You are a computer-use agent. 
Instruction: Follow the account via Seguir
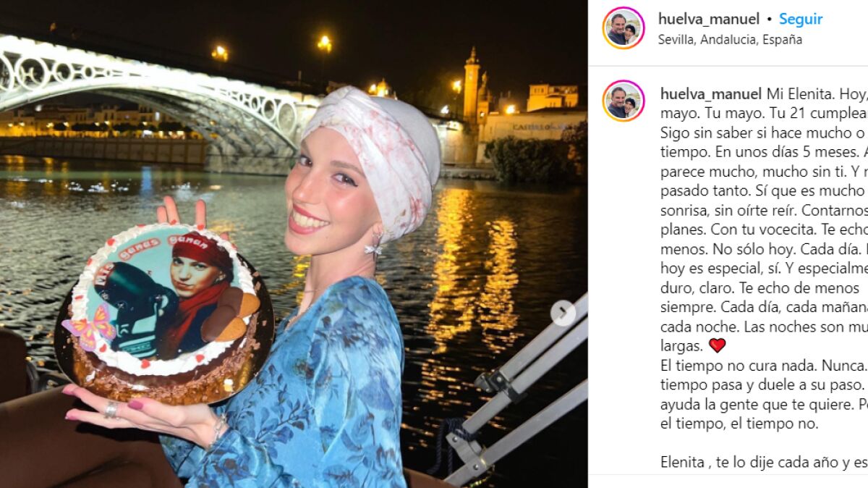(801, 20)
